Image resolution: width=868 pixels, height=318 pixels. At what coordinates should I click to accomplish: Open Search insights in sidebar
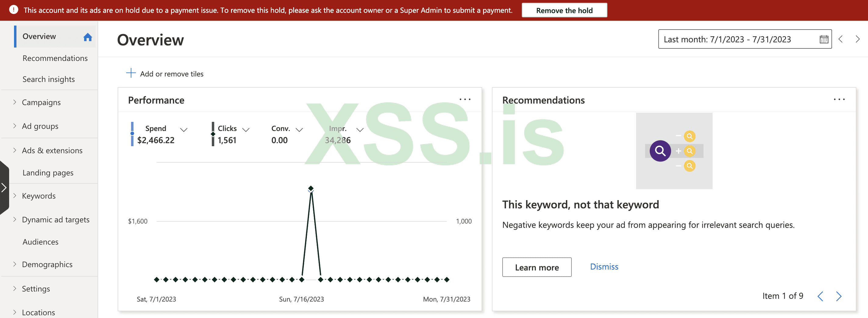[48, 79]
